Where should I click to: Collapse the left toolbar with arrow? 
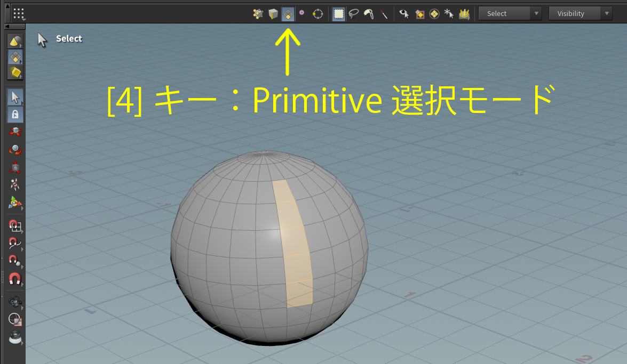tap(7, 26)
